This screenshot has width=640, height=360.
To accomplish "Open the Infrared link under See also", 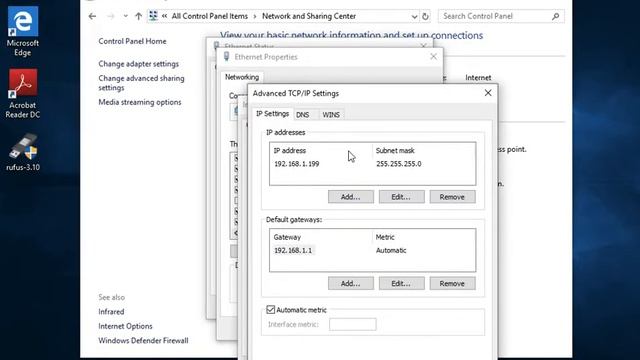I will [x=111, y=311].
